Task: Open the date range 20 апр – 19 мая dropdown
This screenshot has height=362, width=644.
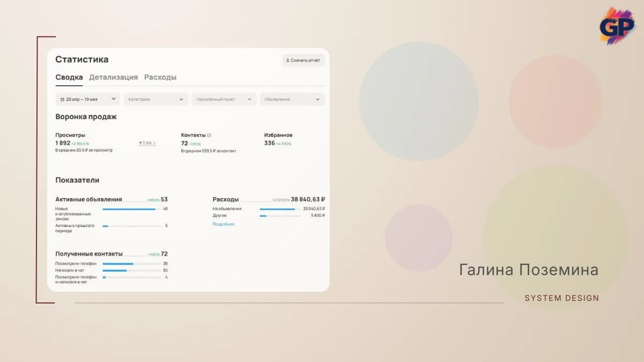Action: 87,99
